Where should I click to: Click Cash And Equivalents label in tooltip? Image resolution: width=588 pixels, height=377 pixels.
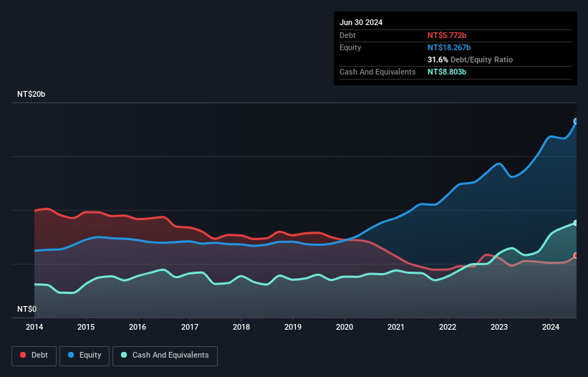pos(377,72)
